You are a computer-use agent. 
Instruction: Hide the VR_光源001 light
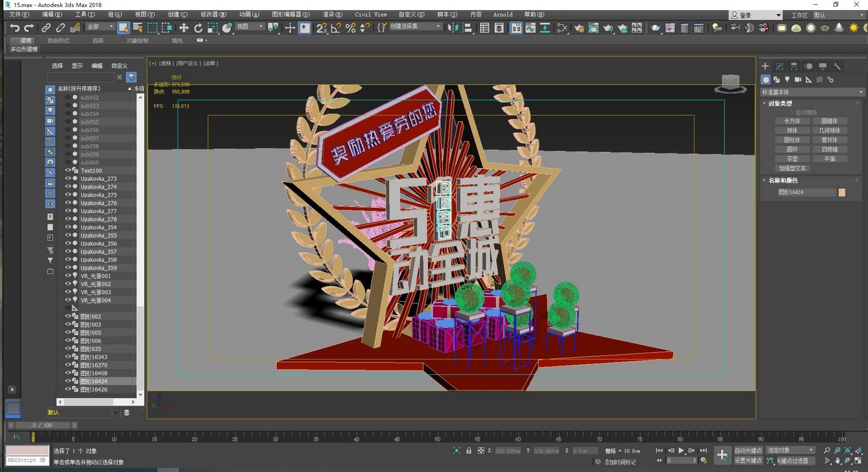(68, 276)
